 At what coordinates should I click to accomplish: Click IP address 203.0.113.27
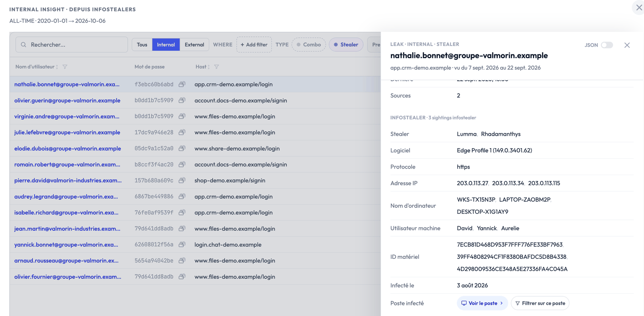pyautogui.click(x=473, y=183)
